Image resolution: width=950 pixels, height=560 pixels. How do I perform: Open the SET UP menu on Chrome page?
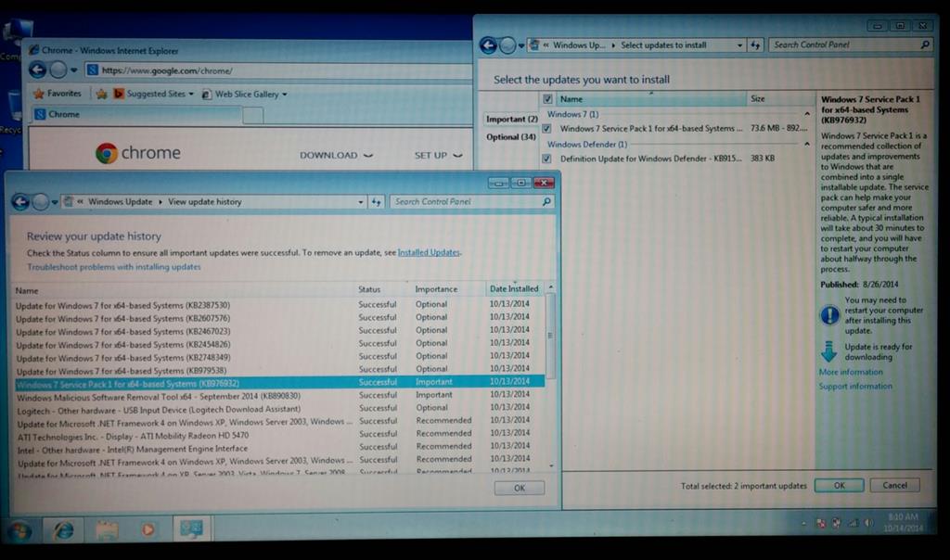[438, 156]
